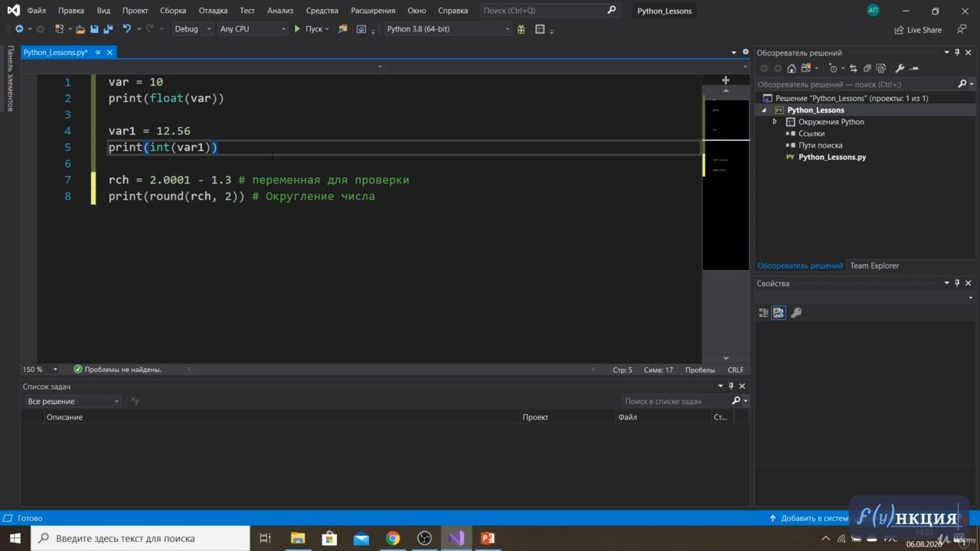Click the Sync with Active Document icon
This screenshot has width=980, height=551.
tap(853, 68)
